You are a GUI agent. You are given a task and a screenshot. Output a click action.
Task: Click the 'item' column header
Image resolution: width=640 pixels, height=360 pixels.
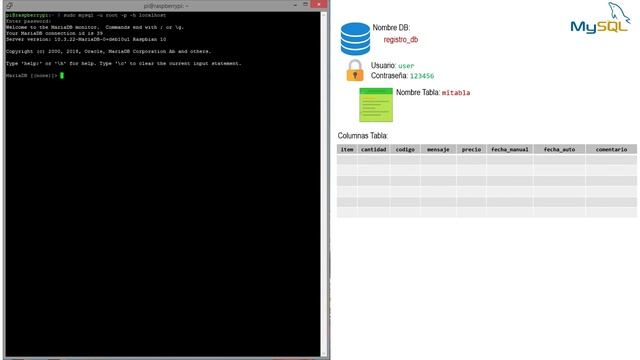tap(347, 149)
